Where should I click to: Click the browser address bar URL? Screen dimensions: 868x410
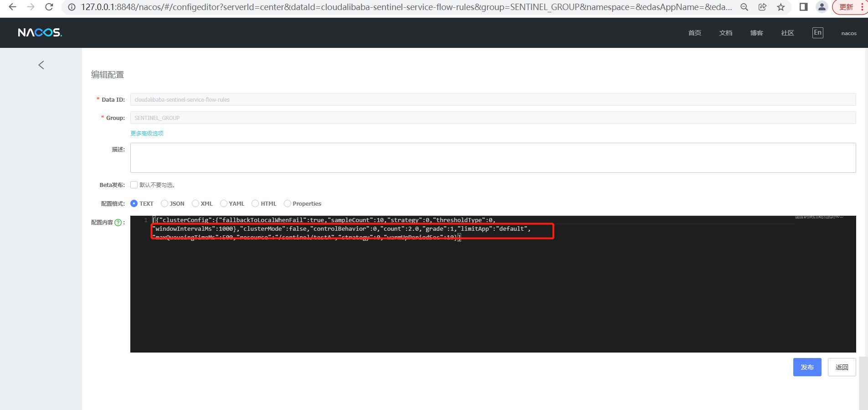point(406,7)
